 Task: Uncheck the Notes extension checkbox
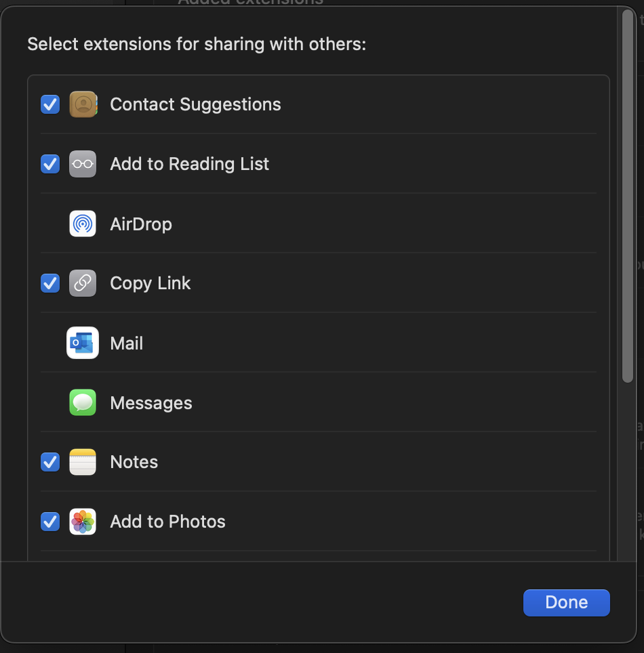pyautogui.click(x=50, y=462)
